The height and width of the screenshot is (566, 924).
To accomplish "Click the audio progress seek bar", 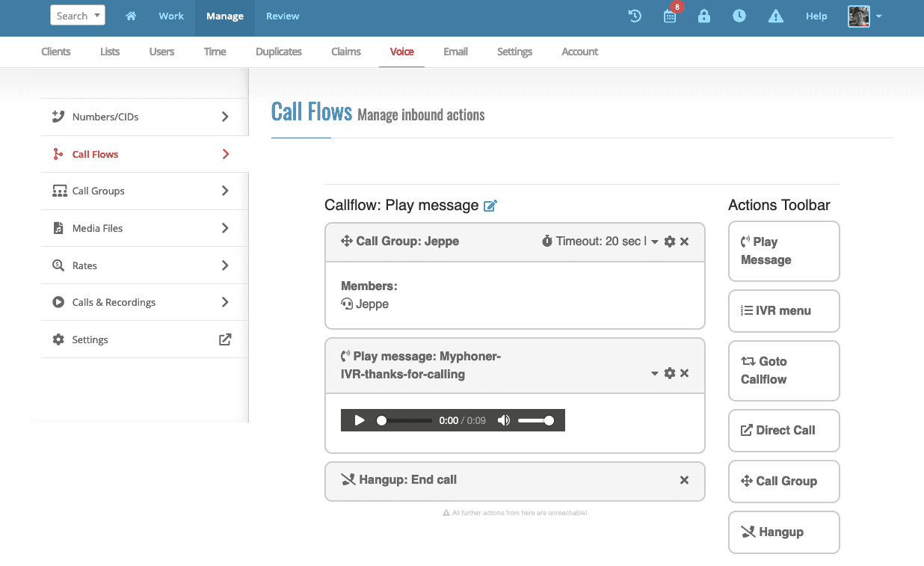I will pyautogui.click(x=406, y=420).
